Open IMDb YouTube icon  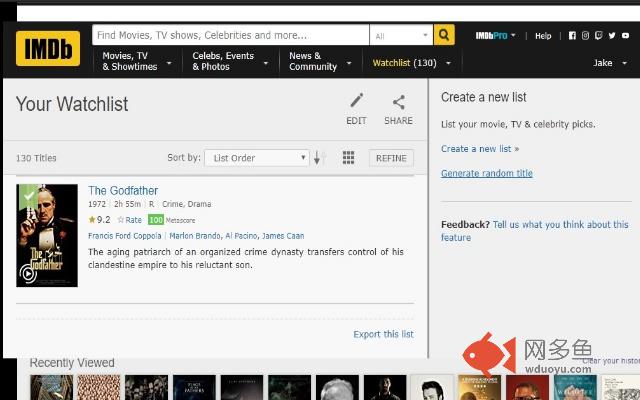pyautogui.click(x=625, y=36)
